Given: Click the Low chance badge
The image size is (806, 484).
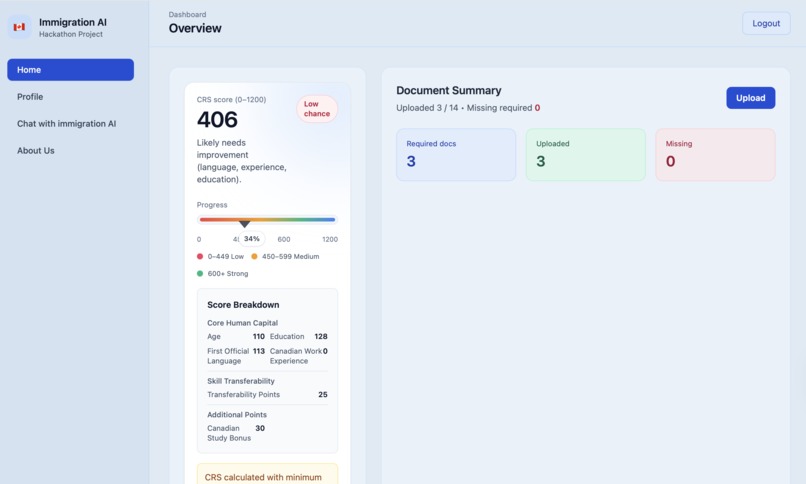Looking at the screenshot, I should [317, 109].
